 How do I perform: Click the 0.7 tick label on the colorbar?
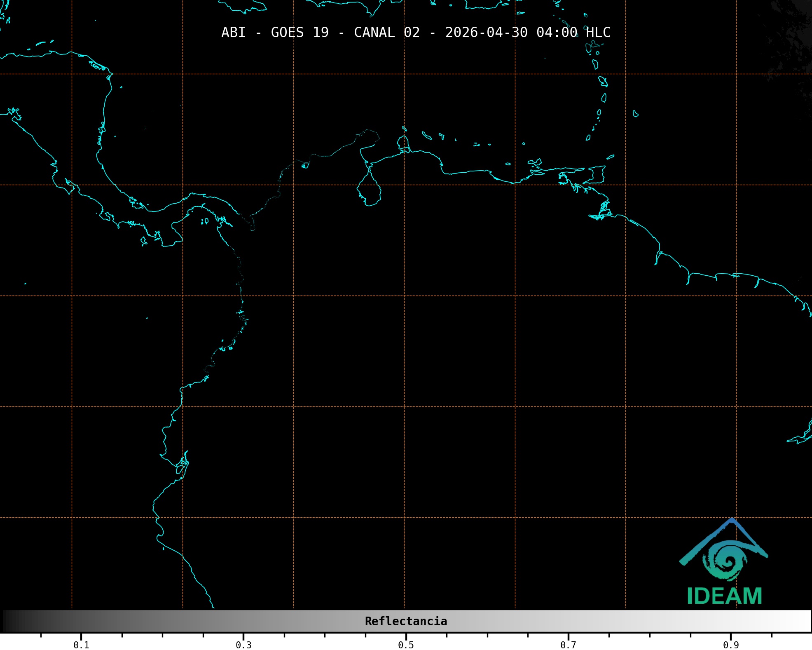(x=568, y=645)
